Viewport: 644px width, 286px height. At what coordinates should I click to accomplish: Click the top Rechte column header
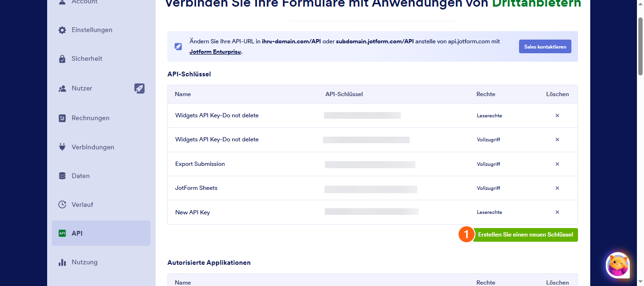(486, 94)
